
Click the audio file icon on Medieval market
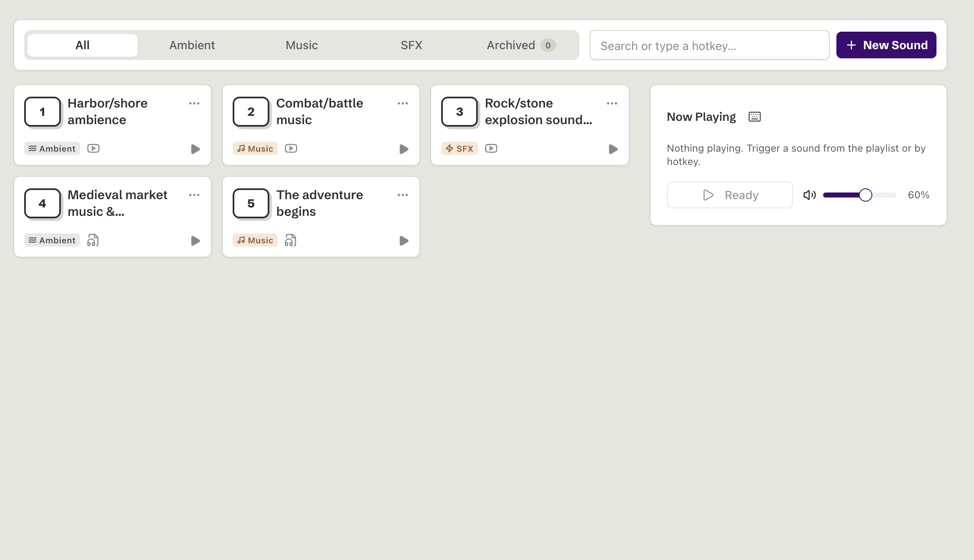pos(93,240)
